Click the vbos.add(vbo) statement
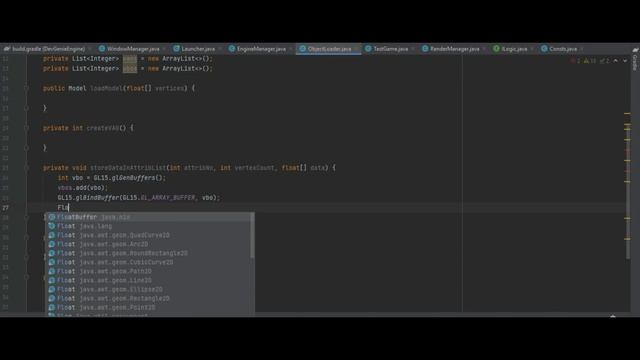 [x=82, y=188]
